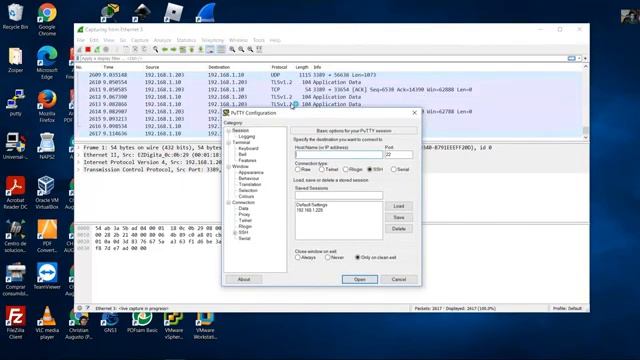Select the Zoiper desktop icon
This screenshot has height=360, width=640.
coord(16,60)
